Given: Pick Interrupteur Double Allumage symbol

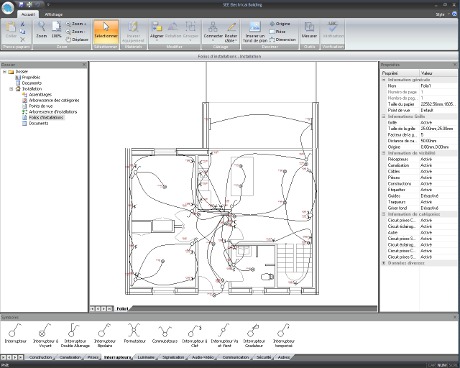Looking at the screenshot, I should pos(75,335).
